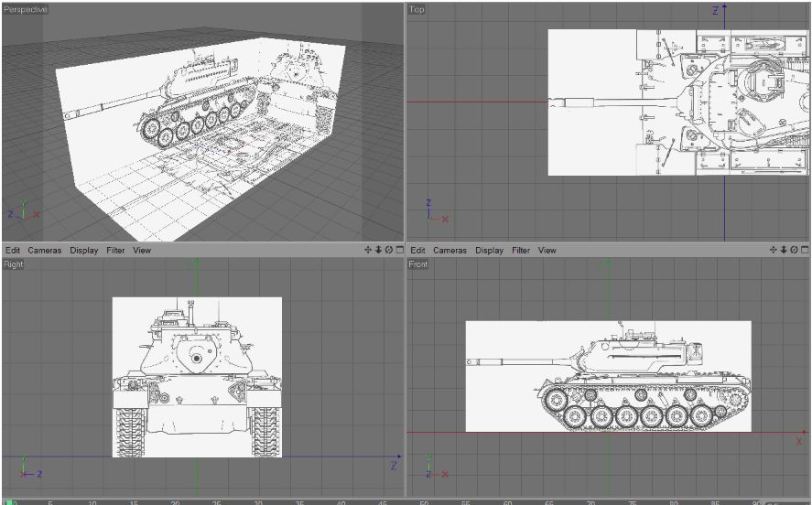Click the rotate camera icon of Front viewport

pos(794,250)
